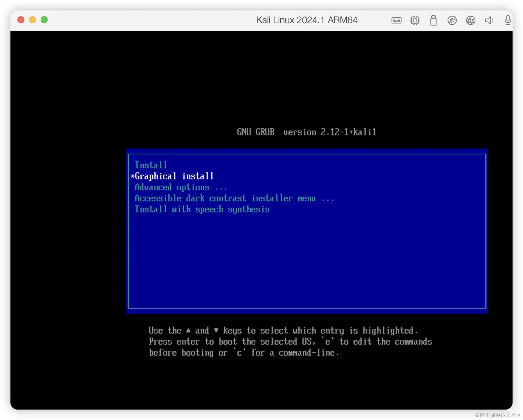Image resolution: width=523 pixels, height=420 pixels.
Task: Select the "Install" GRUB entry
Action: click(151, 165)
